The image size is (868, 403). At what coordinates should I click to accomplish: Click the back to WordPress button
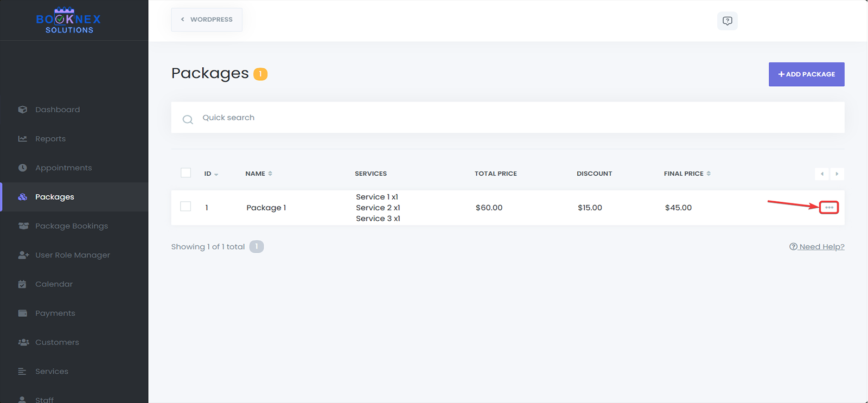coord(207,20)
